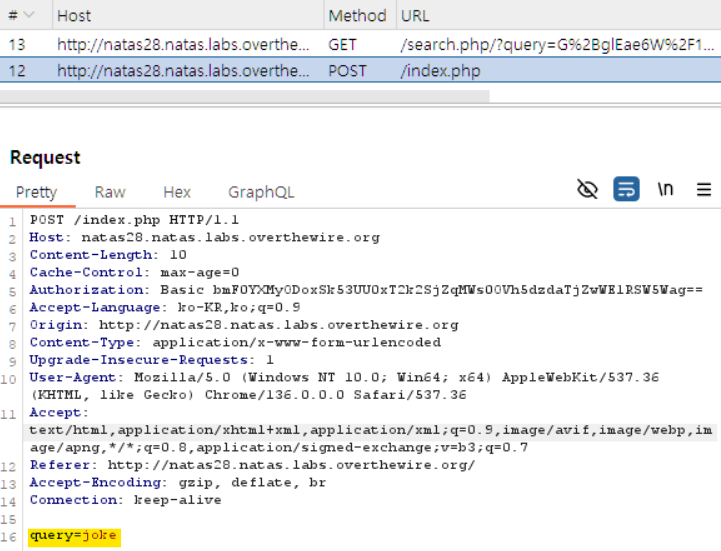Click the Referer header URL
The width and height of the screenshot is (721, 551).
coord(290,464)
